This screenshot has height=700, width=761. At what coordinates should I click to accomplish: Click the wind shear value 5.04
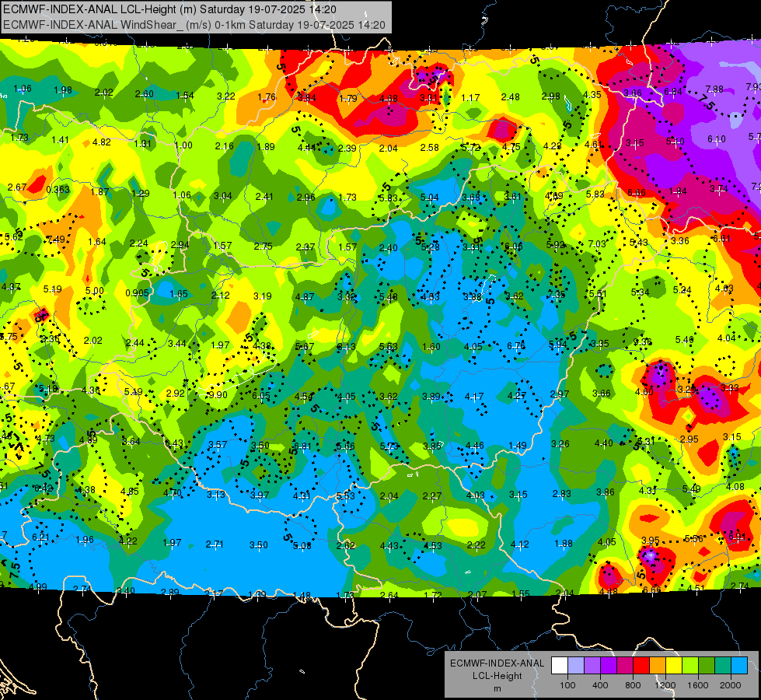coord(430,198)
